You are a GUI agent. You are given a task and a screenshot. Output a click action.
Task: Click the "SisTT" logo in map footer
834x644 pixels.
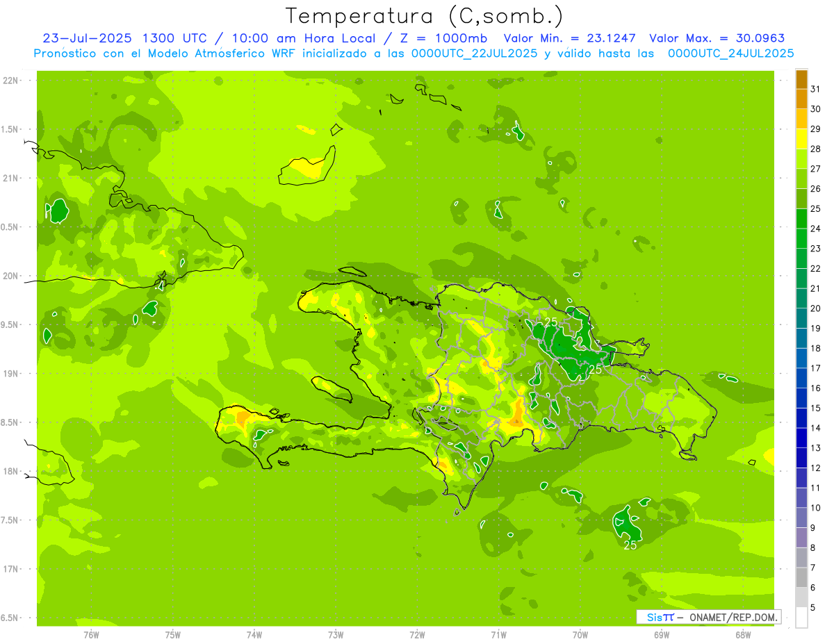pos(660,617)
